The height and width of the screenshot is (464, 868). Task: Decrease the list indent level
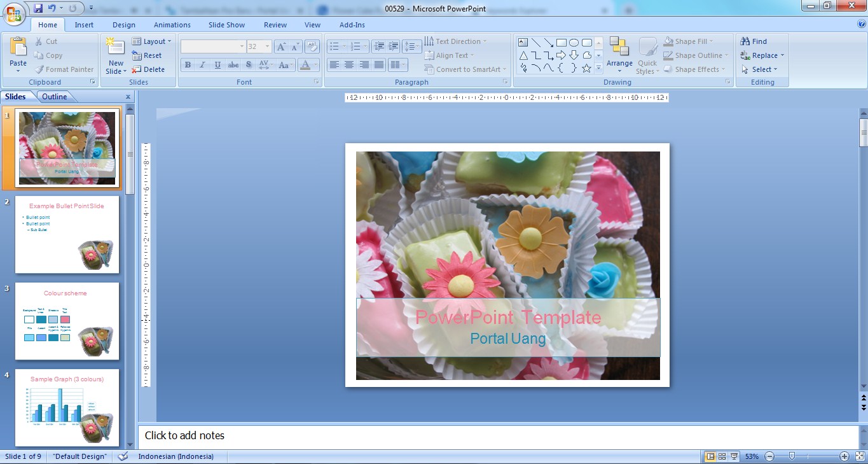click(379, 46)
